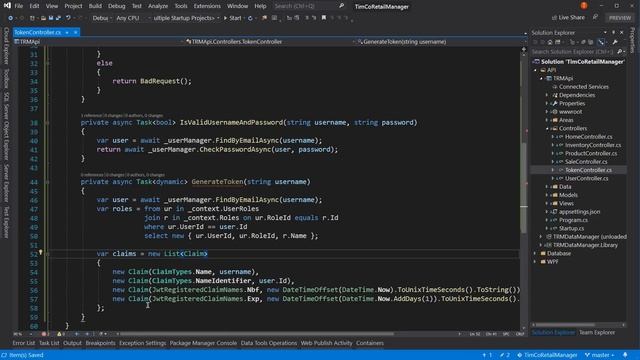Open the Build menu
Viewport: 640px width, 360px height.
[x=95, y=6]
